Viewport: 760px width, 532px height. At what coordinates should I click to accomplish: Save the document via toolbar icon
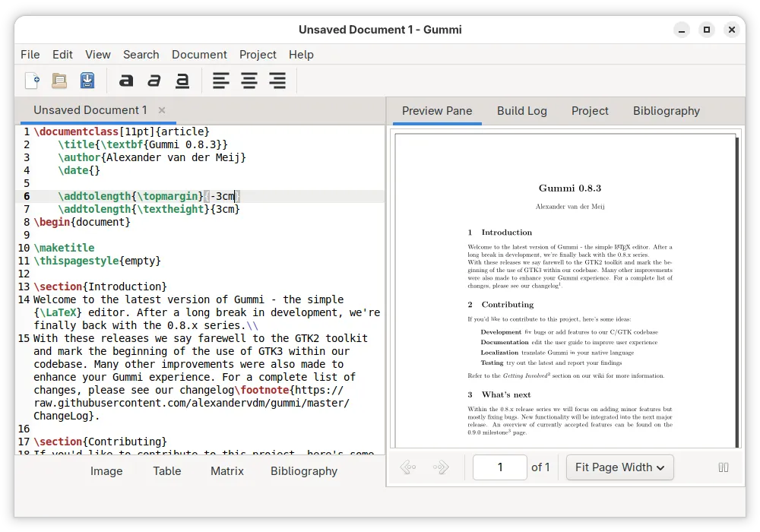(x=87, y=81)
